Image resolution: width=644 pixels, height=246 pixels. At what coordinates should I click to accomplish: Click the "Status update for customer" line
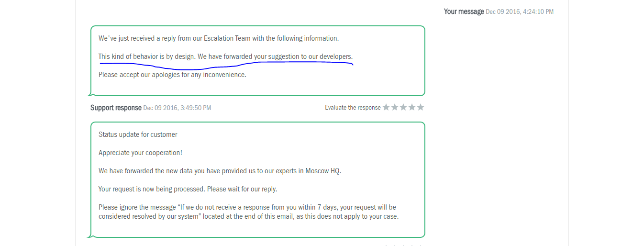138,134
